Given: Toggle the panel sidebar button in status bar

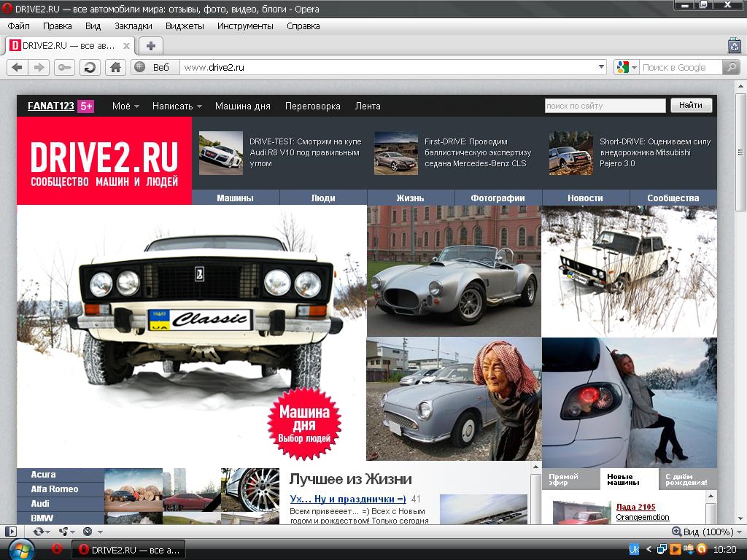Looking at the screenshot, I should point(10,532).
